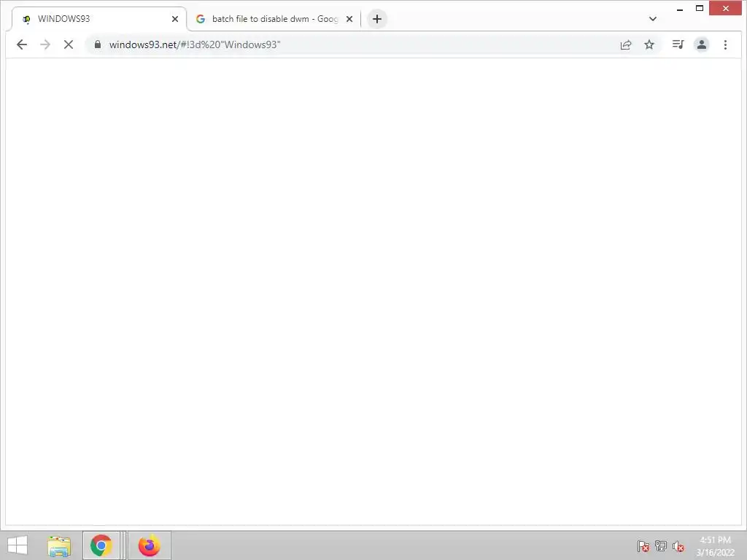747x560 pixels.
Task: Stop loading the page
Action: (x=69, y=44)
